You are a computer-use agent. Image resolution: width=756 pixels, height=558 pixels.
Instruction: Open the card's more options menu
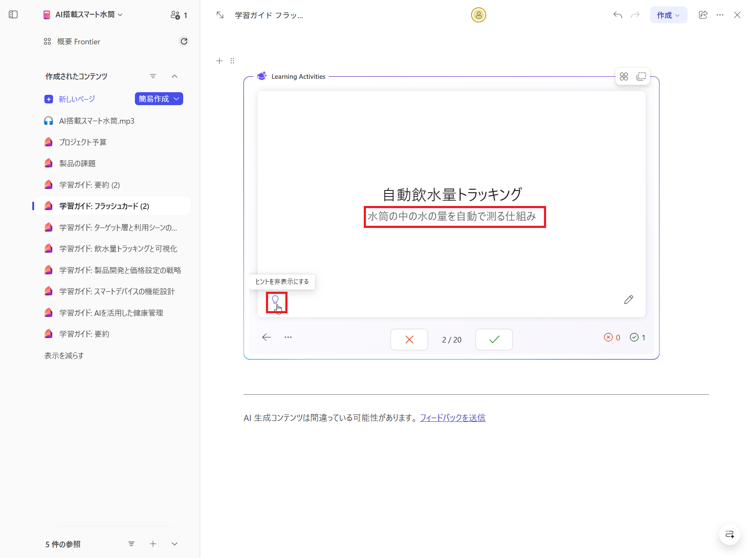pyautogui.click(x=288, y=337)
